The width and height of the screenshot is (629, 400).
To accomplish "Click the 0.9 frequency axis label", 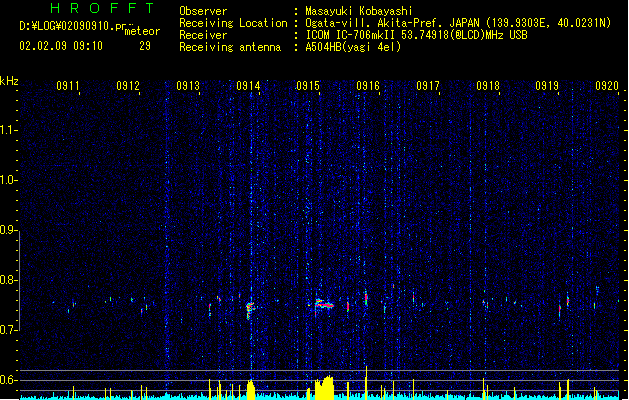I will pyautogui.click(x=8, y=230).
